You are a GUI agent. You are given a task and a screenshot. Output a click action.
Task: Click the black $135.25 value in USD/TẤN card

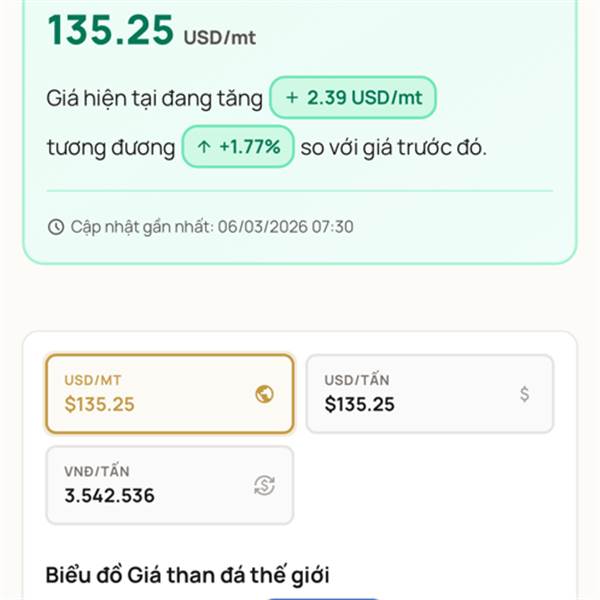coord(360,404)
